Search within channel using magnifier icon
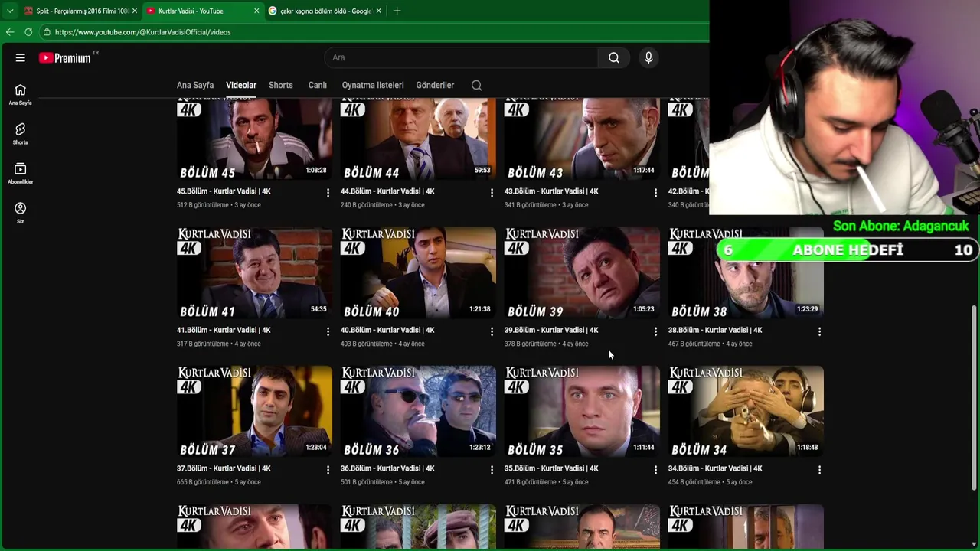 pos(477,85)
